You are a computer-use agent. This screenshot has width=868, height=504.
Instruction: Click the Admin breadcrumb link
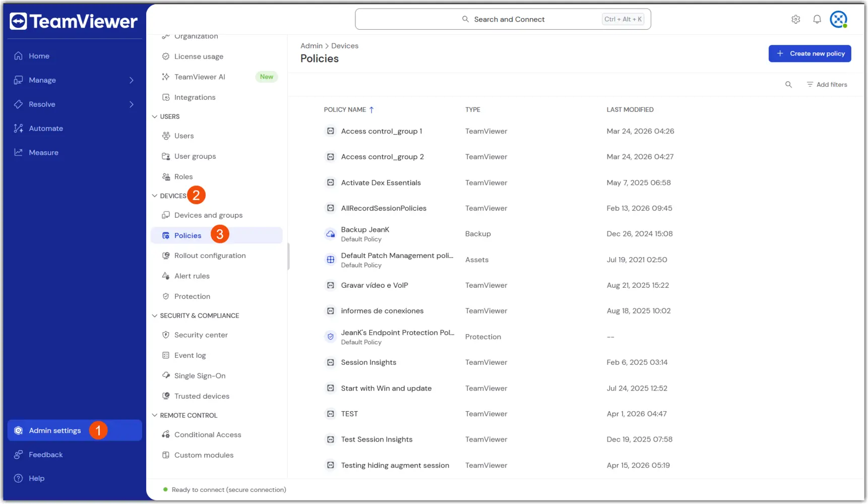(312, 46)
